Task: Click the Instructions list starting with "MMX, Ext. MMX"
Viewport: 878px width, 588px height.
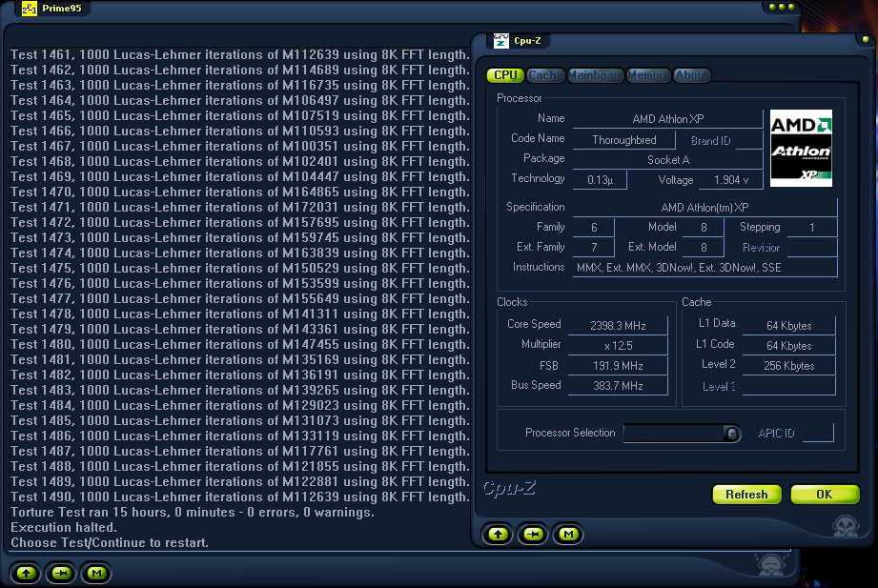Action: point(704,268)
